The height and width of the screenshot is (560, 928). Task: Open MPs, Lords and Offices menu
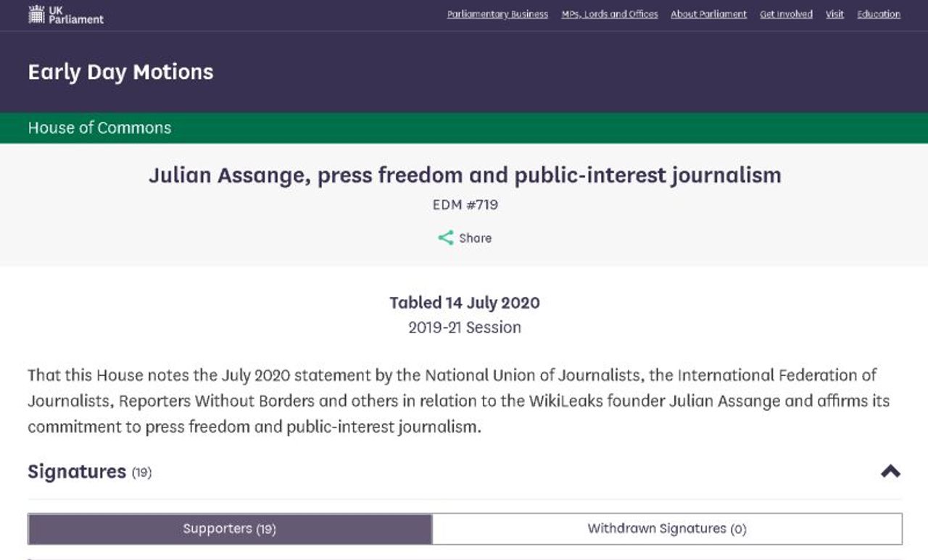[x=610, y=14]
